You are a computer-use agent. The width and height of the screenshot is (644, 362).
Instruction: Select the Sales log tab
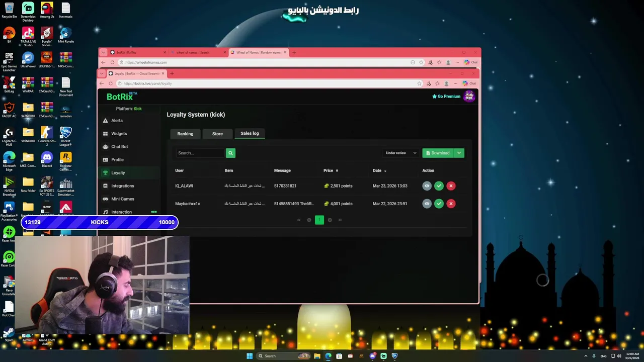pos(250,133)
